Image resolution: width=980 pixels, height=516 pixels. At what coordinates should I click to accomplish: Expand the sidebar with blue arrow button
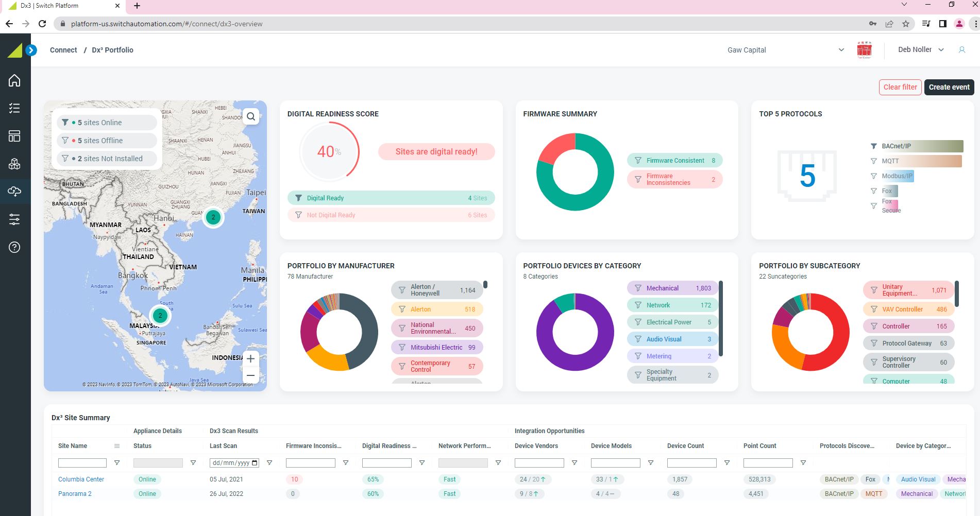click(31, 50)
